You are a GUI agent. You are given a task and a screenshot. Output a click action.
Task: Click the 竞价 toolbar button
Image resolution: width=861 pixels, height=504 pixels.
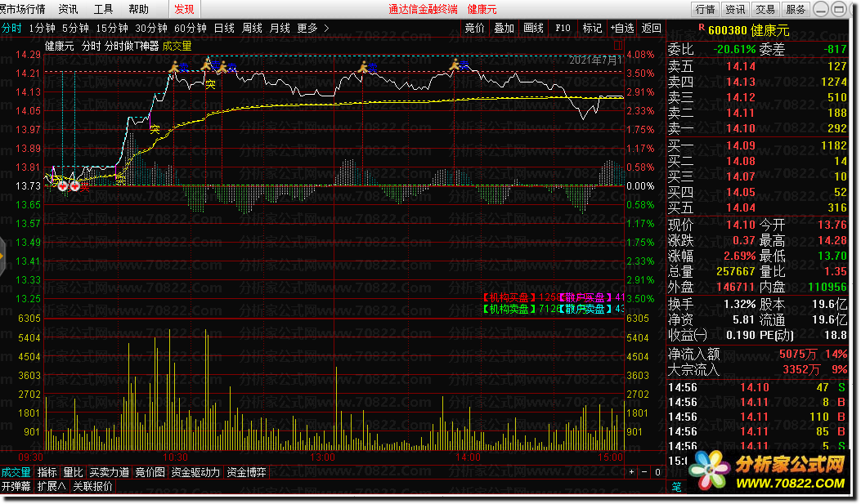click(x=474, y=28)
